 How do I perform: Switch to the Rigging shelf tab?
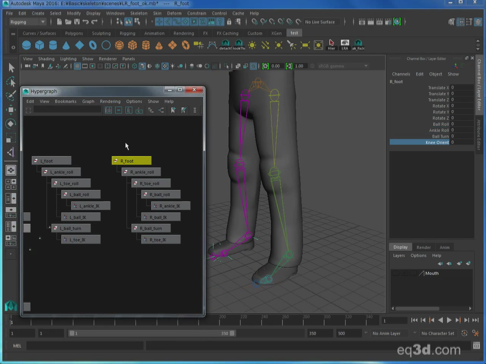click(127, 33)
